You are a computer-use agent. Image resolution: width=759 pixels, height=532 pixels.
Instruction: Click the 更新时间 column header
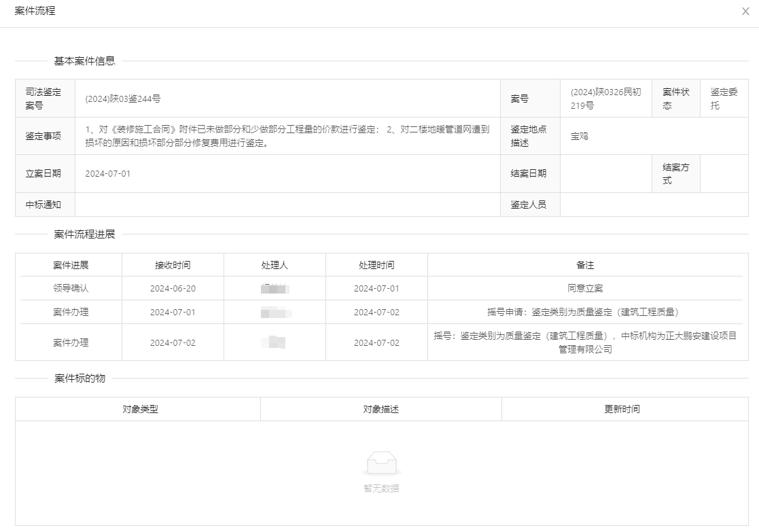[622, 409]
